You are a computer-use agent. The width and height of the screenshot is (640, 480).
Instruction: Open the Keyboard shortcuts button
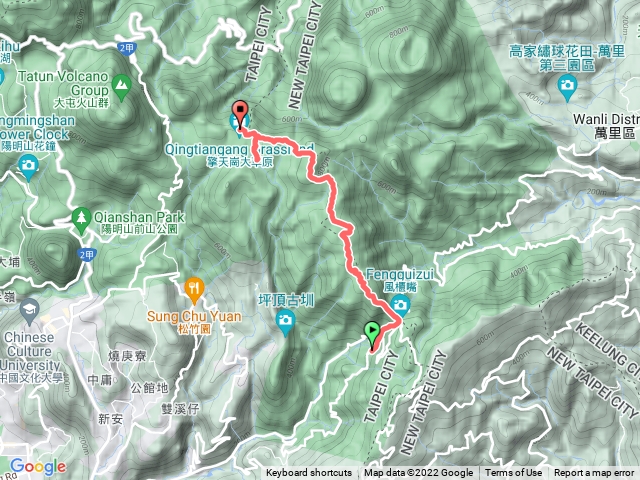pos(309,473)
